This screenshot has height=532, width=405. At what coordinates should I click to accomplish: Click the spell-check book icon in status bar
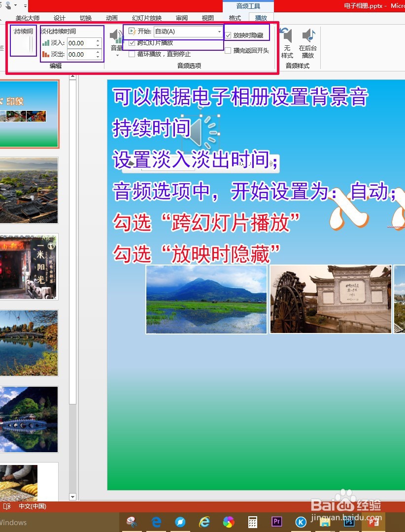6,506
